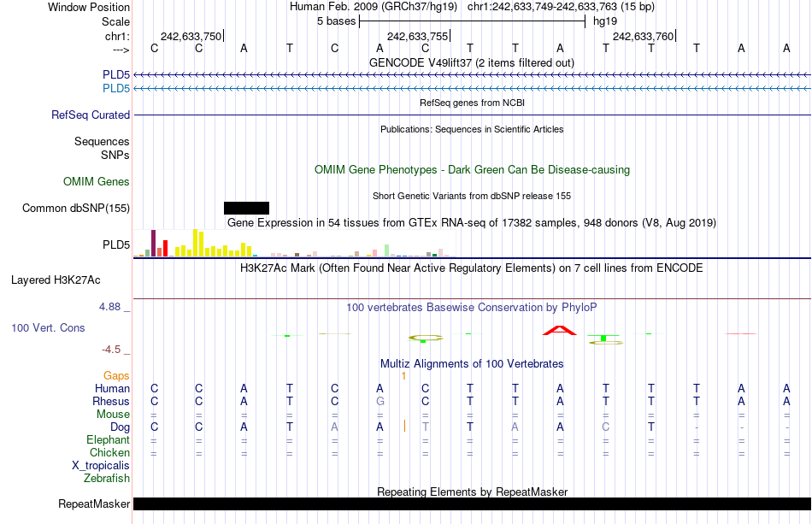Click the H3K27Ac Mark ENCODE track title

(x=472, y=268)
